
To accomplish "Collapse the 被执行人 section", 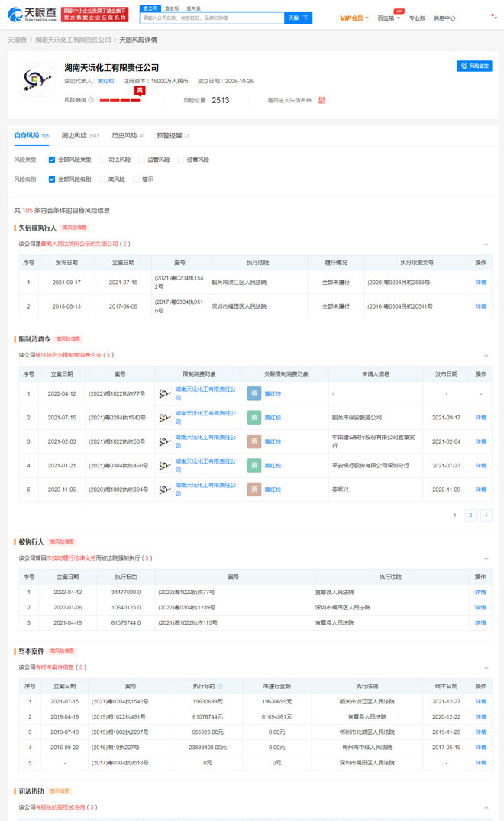I will [x=486, y=558].
